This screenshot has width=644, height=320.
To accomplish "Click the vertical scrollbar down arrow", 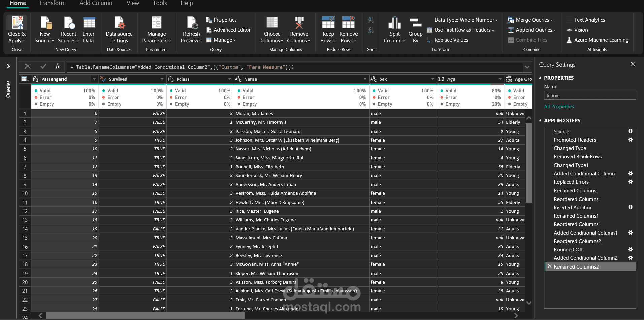I will pyautogui.click(x=529, y=303).
